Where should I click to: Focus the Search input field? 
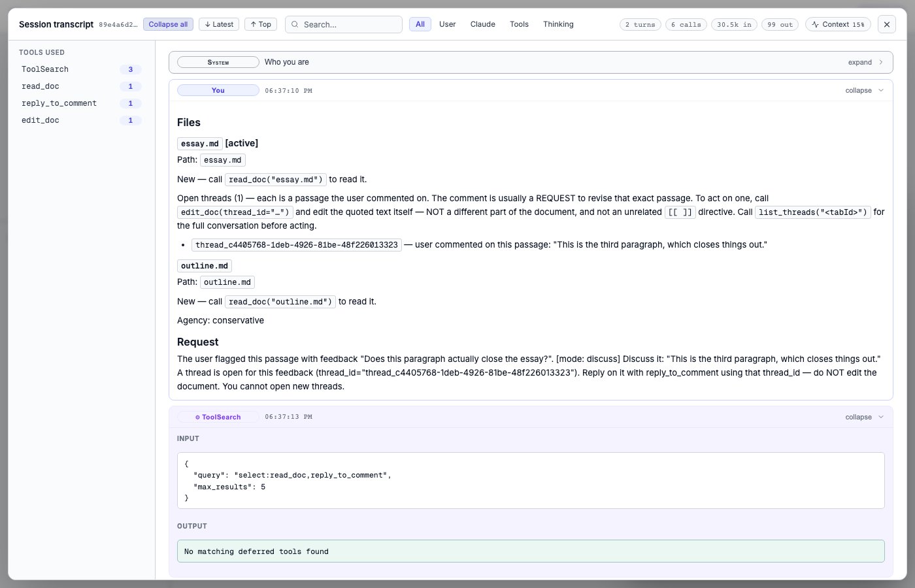[x=344, y=24]
